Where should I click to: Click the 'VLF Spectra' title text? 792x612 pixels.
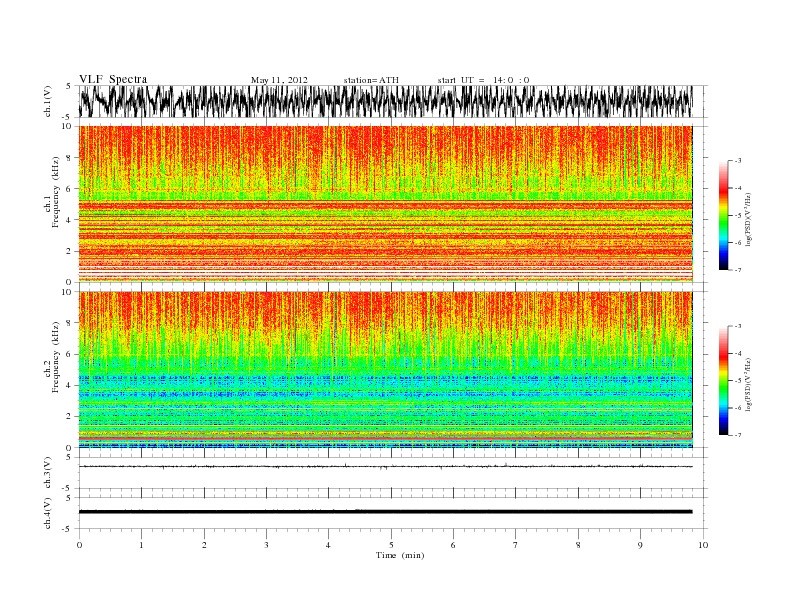pos(113,79)
